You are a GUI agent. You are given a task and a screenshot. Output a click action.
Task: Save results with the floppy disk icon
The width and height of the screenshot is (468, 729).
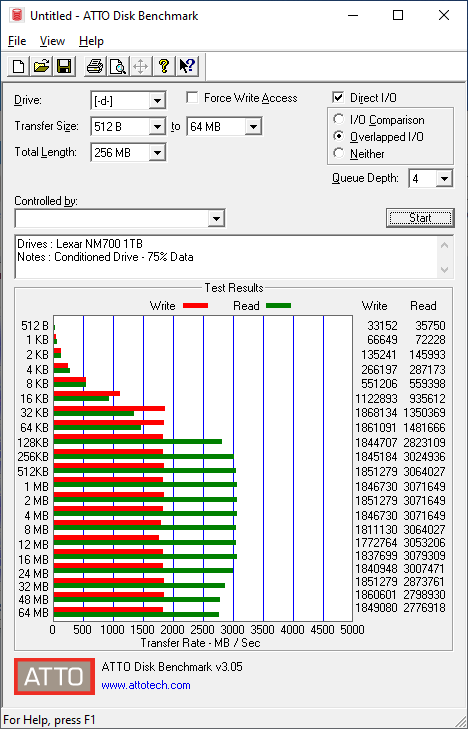pyautogui.click(x=64, y=66)
